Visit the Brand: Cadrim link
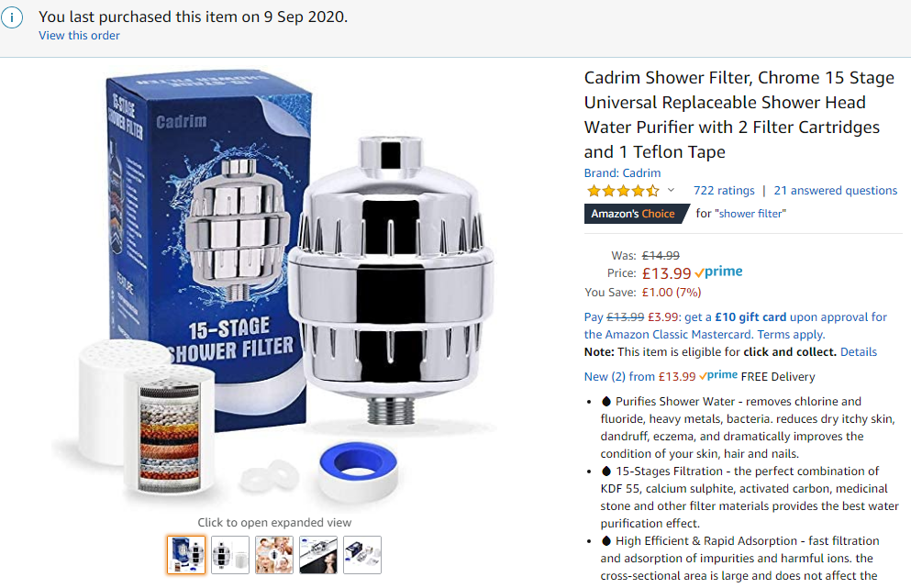Image resolution: width=911 pixels, height=588 pixels. (622, 173)
